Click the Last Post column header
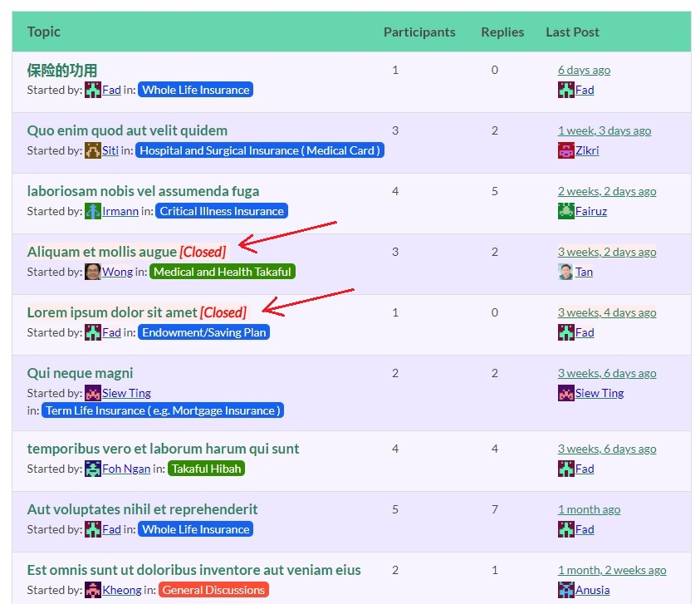Screen dimensions: 700x604 [572, 32]
